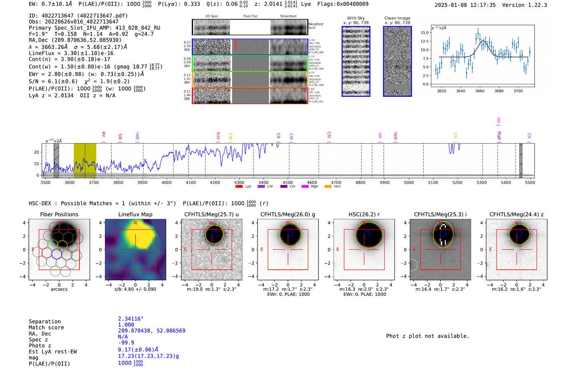The height and width of the screenshot is (392, 576).
Task: Click the LyA z = 2.0134 text
Action: [x=51, y=95]
